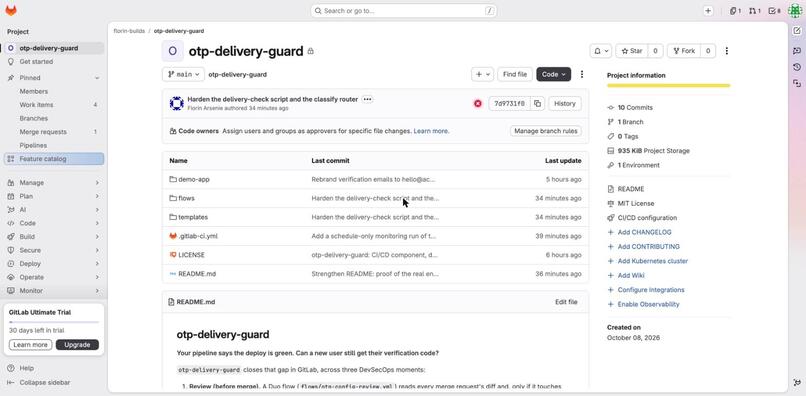Star the project
The image size is (806, 396).
coord(632,51)
